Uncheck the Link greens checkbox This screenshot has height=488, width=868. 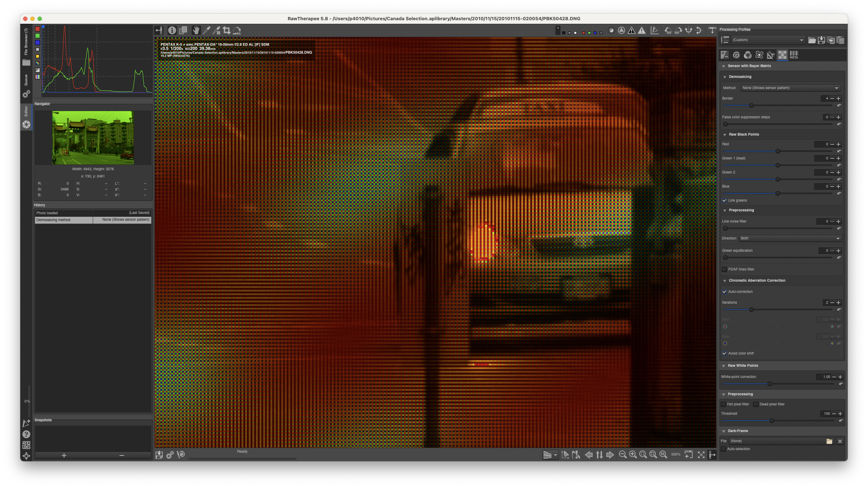click(x=724, y=201)
